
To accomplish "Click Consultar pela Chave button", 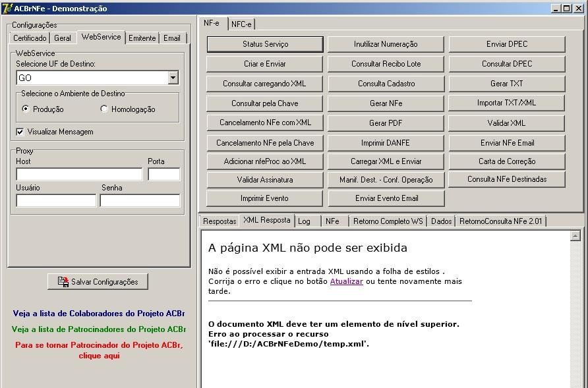I will click(265, 103).
